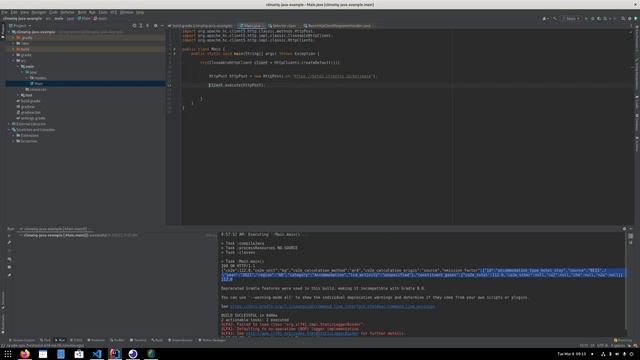
Task: Open the Build tool window
Action: click(157, 340)
